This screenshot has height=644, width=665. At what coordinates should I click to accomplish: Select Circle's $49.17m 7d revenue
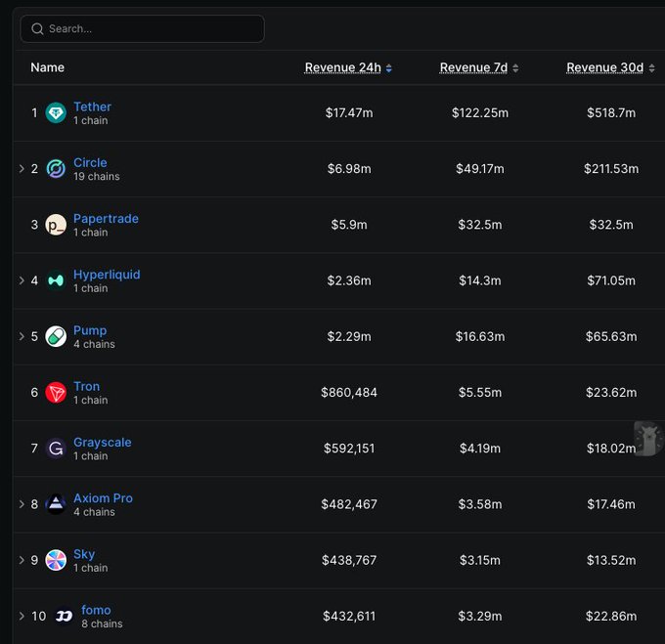point(480,169)
